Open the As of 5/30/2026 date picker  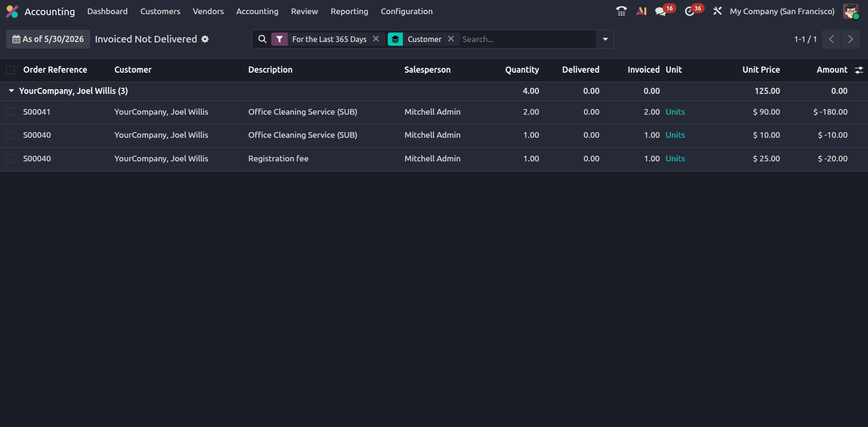tap(48, 39)
